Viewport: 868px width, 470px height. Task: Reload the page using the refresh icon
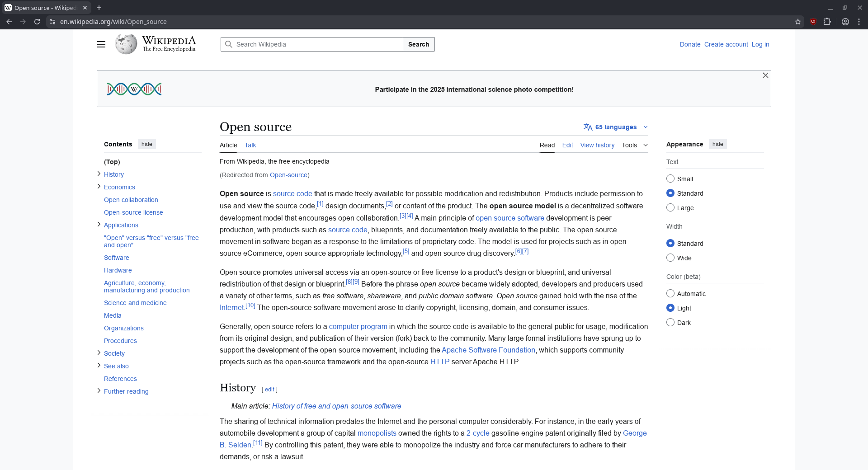pos(37,22)
